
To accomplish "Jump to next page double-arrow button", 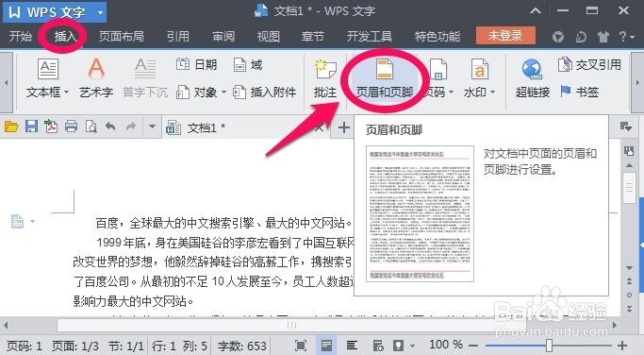I will 629,309.
